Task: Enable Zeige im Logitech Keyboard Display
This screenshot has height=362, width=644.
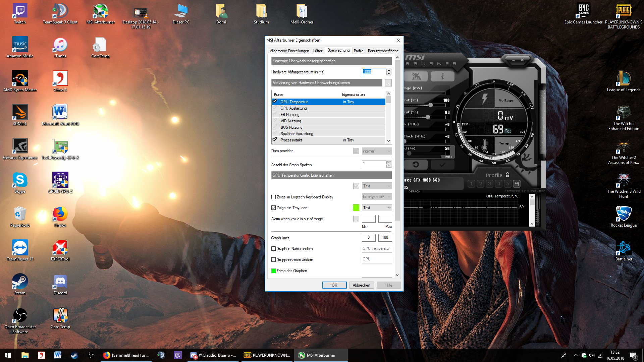Action: coord(274,197)
